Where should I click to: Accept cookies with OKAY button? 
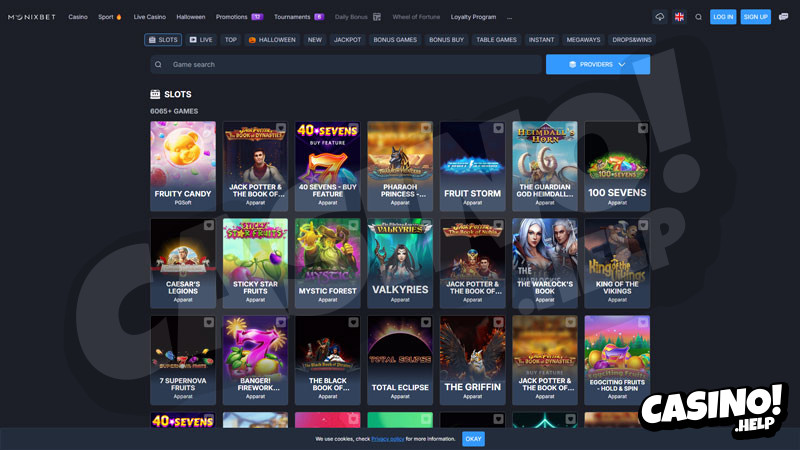click(473, 439)
